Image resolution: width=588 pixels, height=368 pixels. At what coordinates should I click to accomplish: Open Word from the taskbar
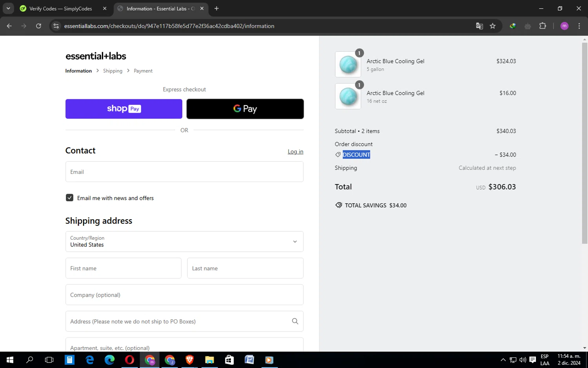tap(249, 360)
